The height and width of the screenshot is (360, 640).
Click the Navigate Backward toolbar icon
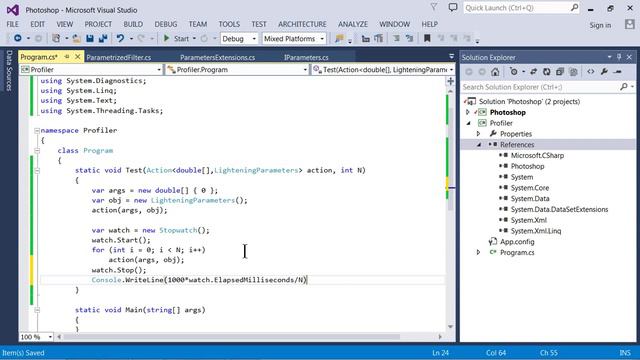click(x=18, y=38)
